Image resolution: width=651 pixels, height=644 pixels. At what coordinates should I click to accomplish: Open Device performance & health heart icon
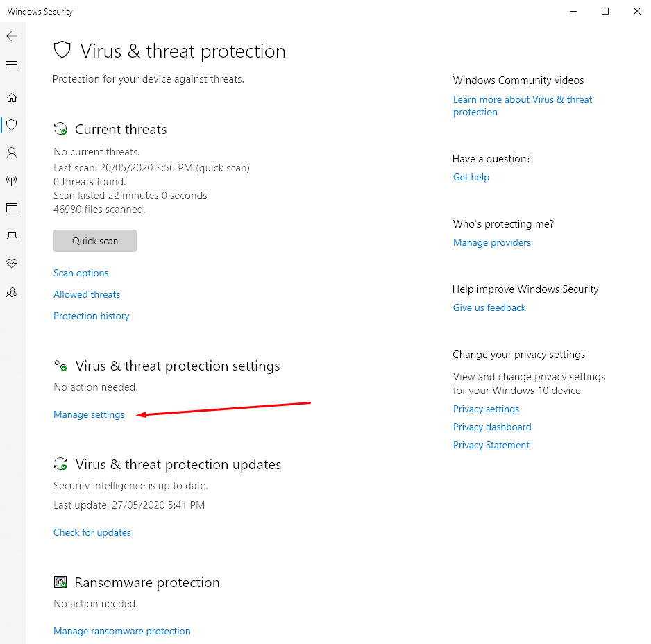pos(12,263)
